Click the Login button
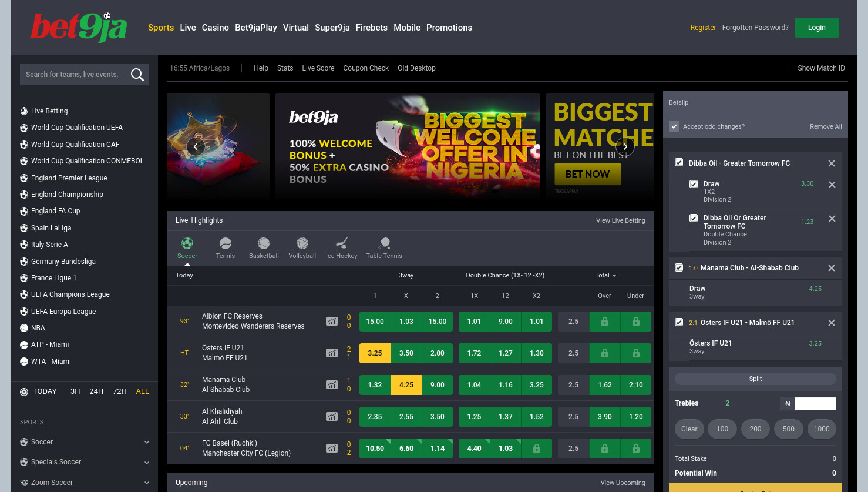 (817, 28)
